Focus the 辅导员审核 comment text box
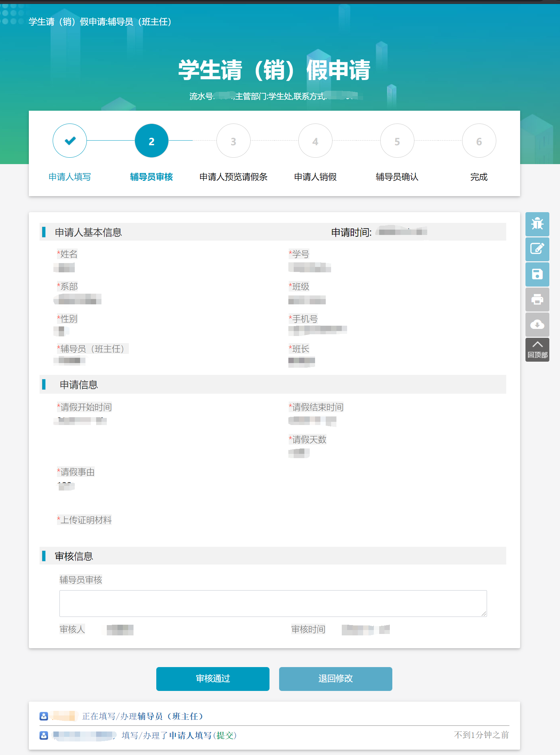 point(273,603)
